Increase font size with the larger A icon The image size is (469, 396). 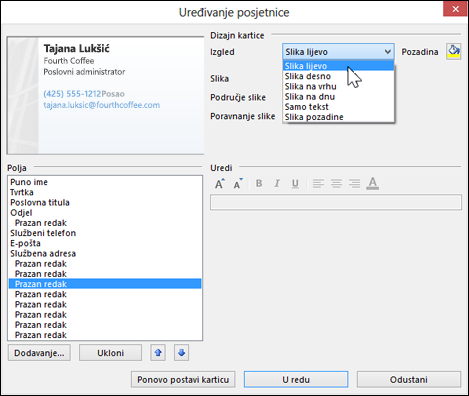(220, 184)
